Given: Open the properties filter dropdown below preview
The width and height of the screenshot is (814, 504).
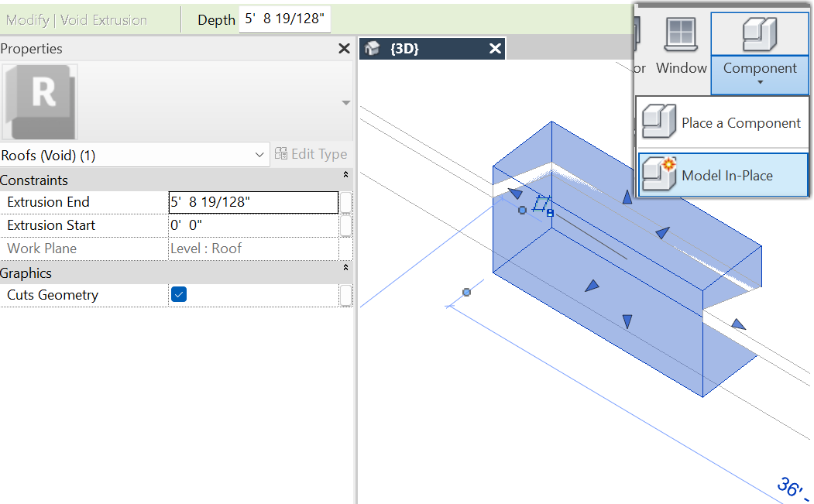Looking at the screenshot, I should (345, 101).
